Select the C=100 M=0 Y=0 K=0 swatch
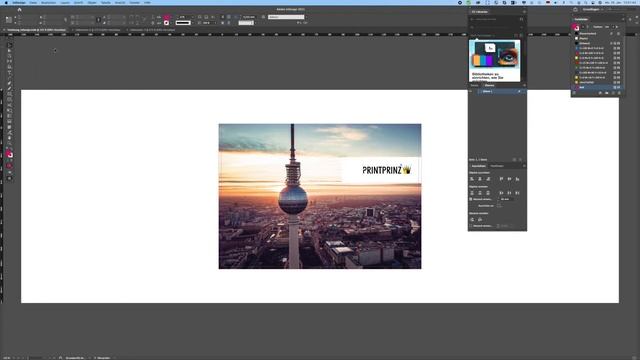The image size is (640, 360). (597, 48)
